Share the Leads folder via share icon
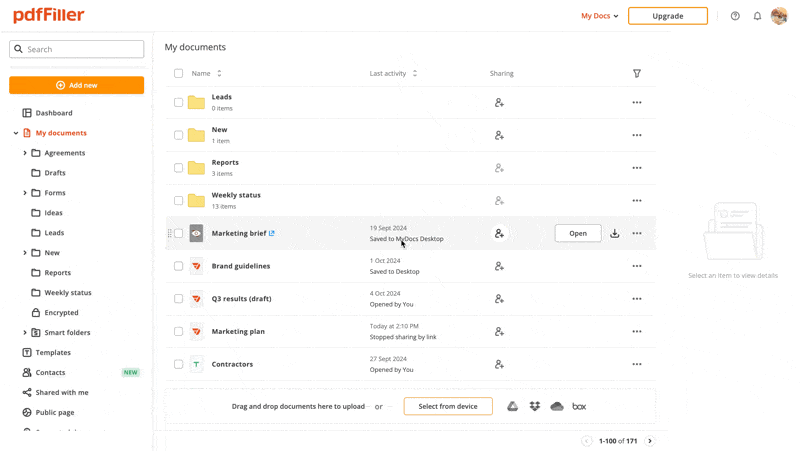 (x=499, y=102)
